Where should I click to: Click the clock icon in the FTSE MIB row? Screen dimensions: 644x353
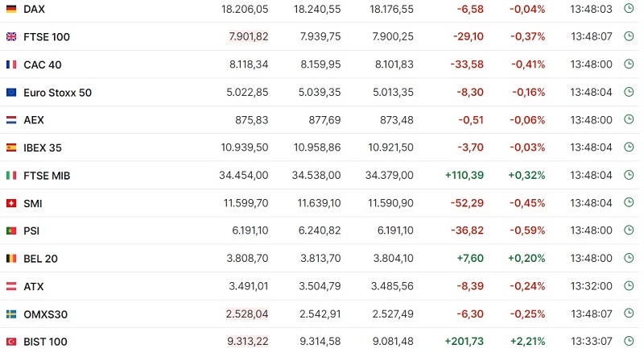(x=629, y=175)
